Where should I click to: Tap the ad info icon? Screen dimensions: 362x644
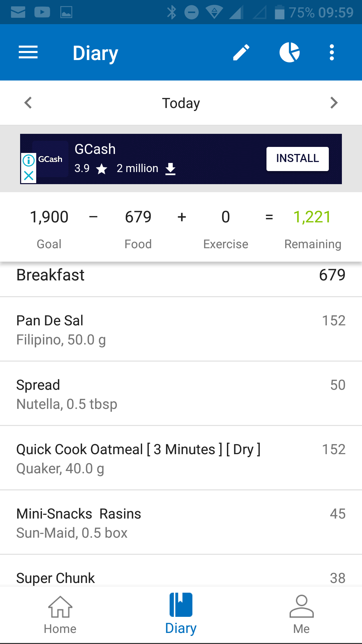click(29, 160)
